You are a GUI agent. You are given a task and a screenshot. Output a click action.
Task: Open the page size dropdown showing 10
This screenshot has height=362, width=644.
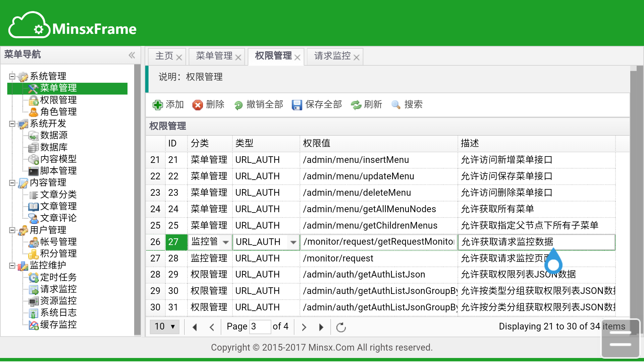pos(164,327)
